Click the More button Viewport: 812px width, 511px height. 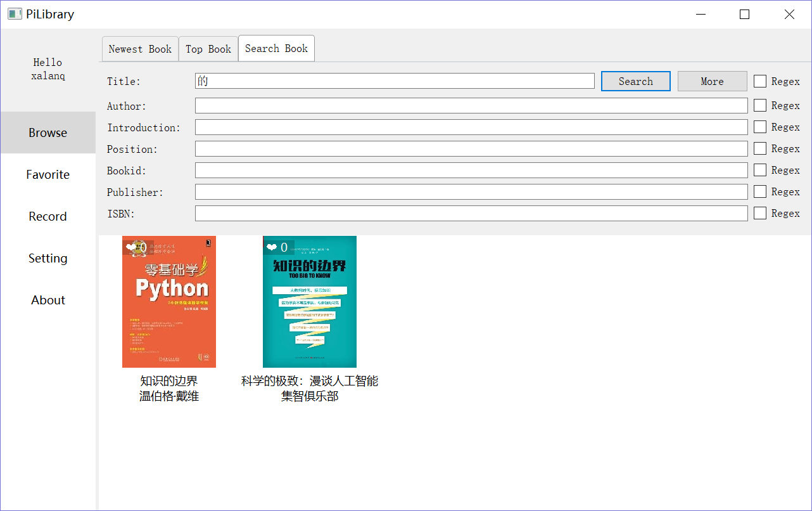click(712, 81)
